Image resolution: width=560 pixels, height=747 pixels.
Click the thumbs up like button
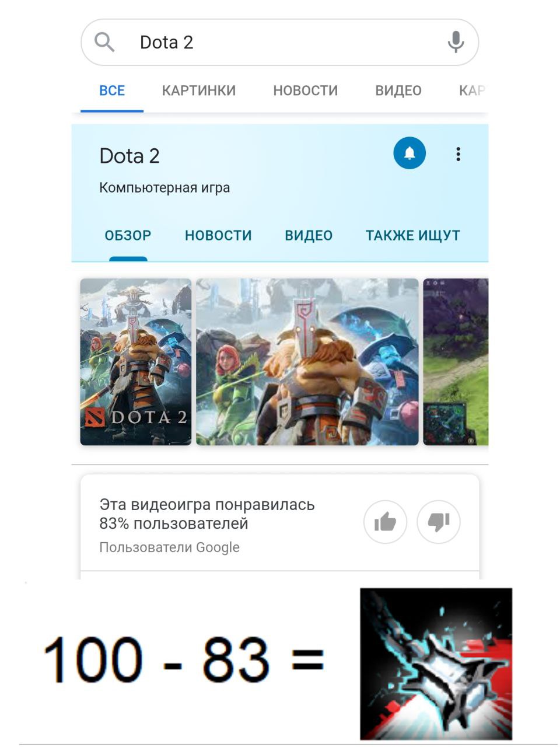point(385,522)
